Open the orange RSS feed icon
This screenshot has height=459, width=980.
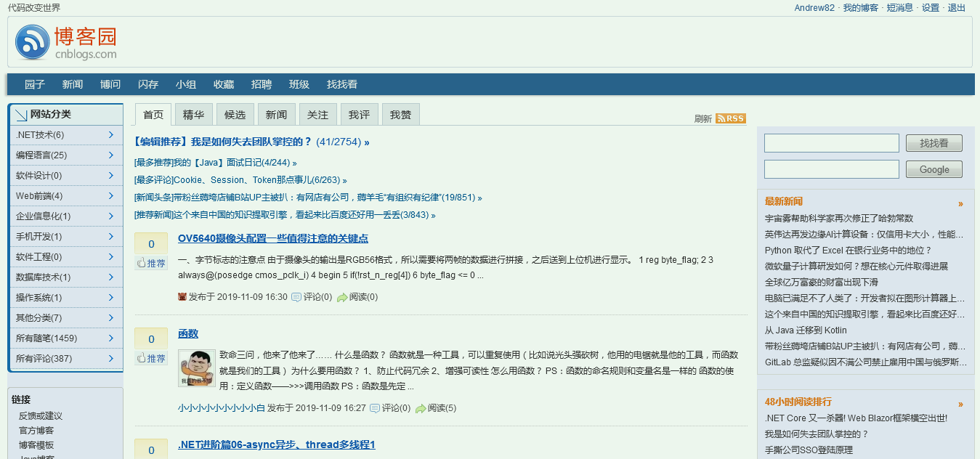(731, 118)
